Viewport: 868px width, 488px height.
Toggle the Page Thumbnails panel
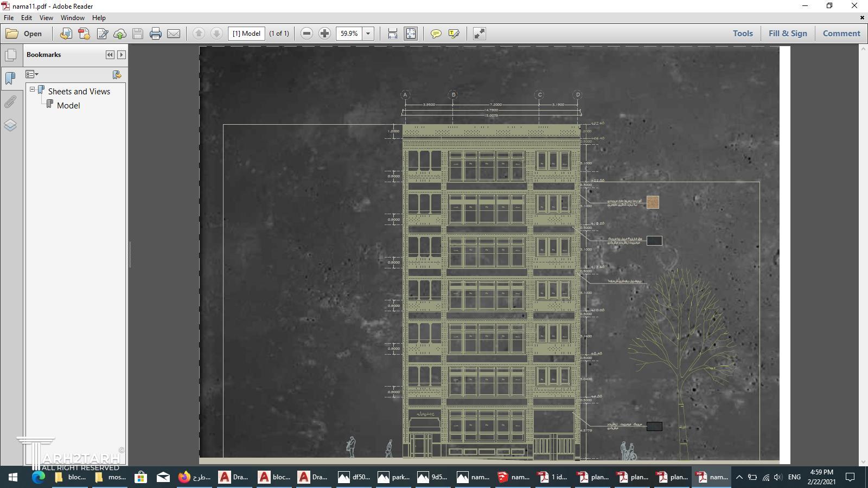coord(10,55)
